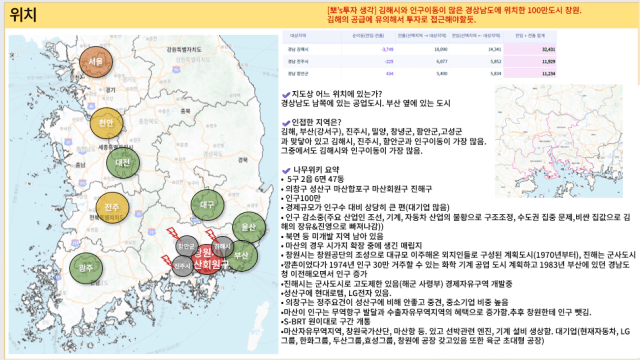Select the gray 김해시 circle marker
Image resolution: width=640 pixels, height=360 pixels.
pyautogui.click(x=222, y=247)
